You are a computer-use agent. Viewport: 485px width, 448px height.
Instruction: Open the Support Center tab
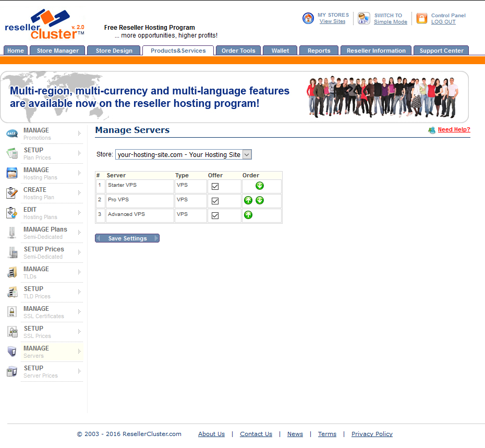pyautogui.click(x=441, y=51)
